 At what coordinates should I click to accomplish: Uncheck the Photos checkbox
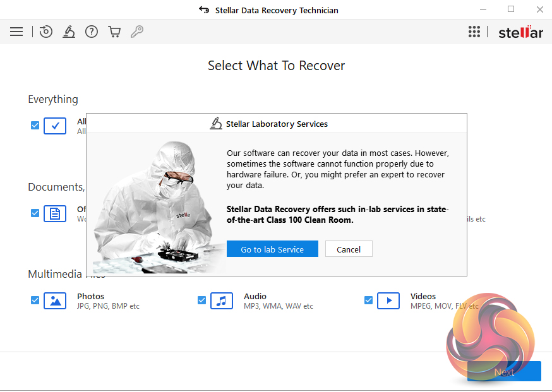35,300
